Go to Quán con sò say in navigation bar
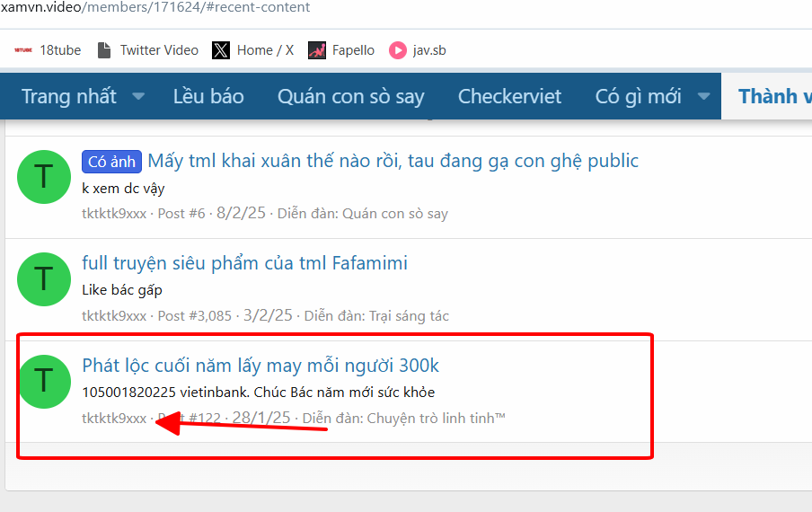812x512 pixels. [x=350, y=96]
